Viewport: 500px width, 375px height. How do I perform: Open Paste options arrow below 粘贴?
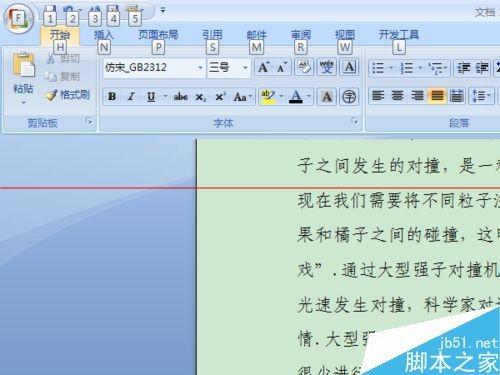23,102
